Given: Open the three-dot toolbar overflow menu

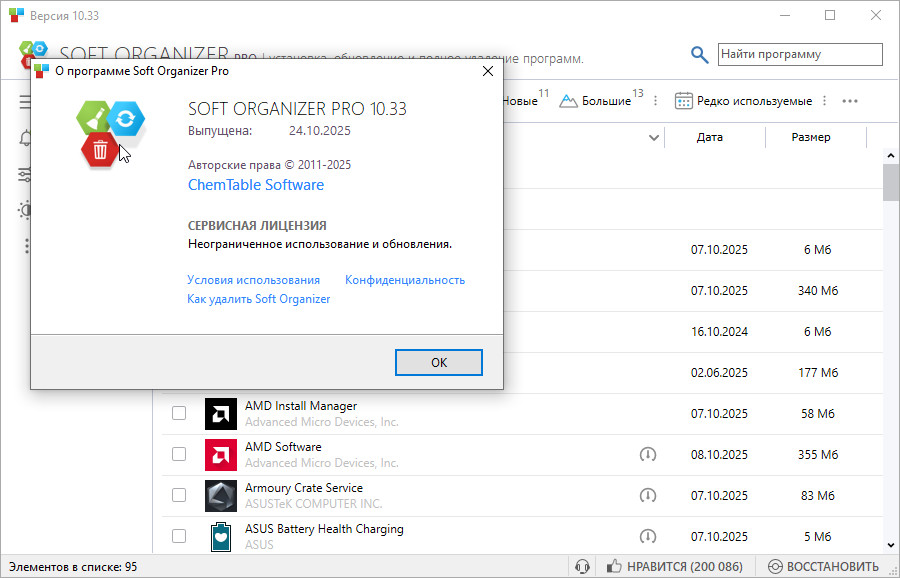Looking at the screenshot, I should (x=850, y=101).
